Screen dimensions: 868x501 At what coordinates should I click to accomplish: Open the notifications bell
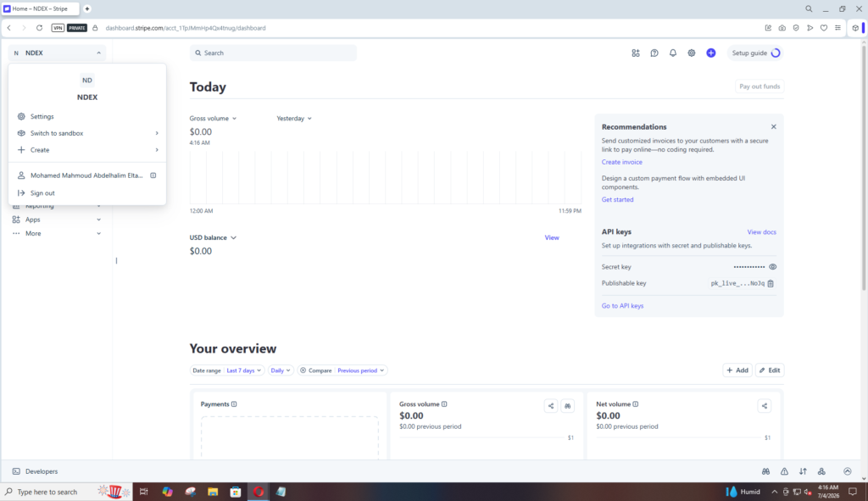(672, 53)
